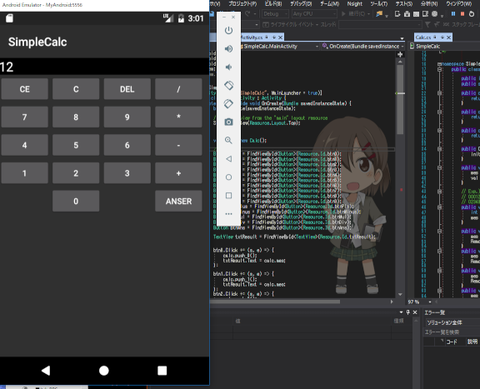Close the Calc.cs tab

pos(449,37)
